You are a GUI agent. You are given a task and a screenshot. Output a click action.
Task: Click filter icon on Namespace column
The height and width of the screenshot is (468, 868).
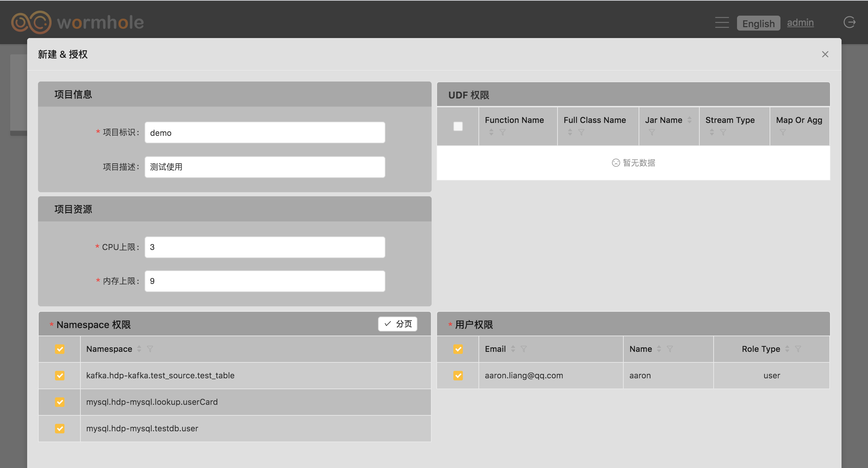coord(150,349)
